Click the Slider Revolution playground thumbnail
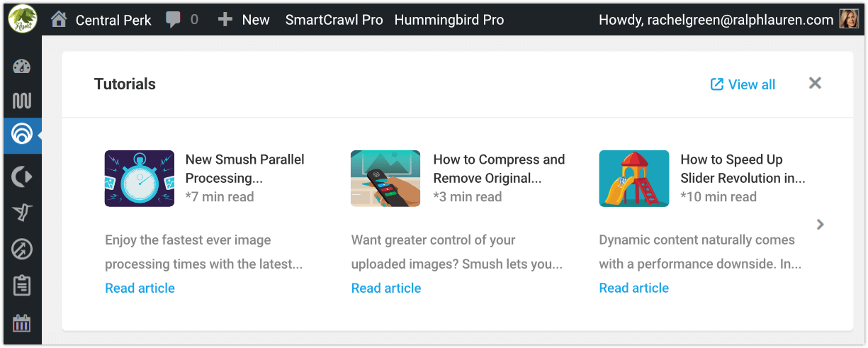 pos(633,179)
